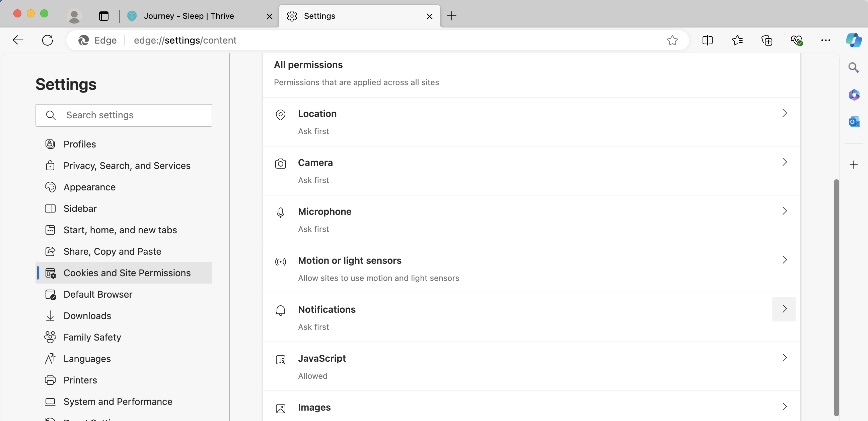Add this page to favorites star
The width and height of the screenshot is (868, 421).
point(672,40)
